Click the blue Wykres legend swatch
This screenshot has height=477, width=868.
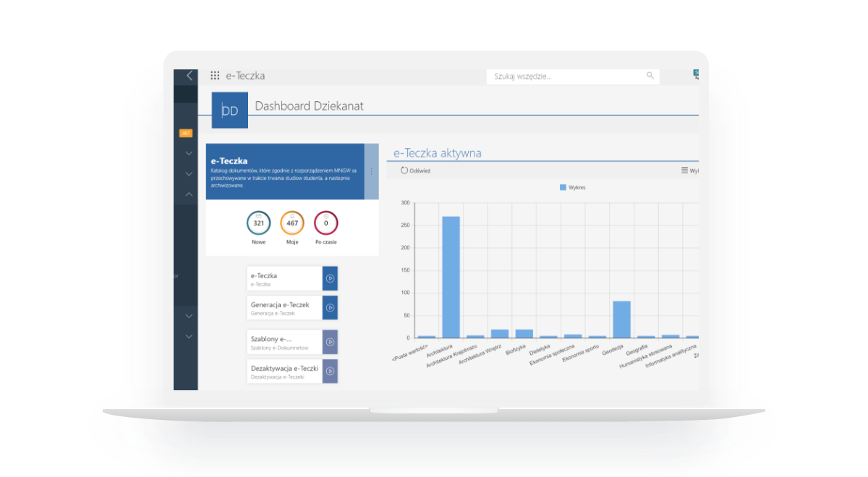click(x=563, y=187)
